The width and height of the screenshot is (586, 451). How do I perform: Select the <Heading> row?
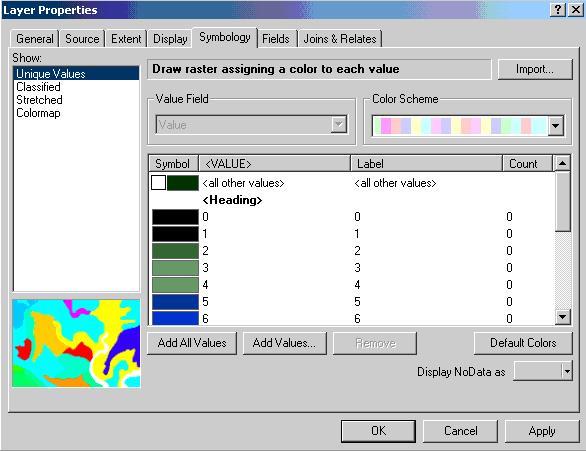coord(232,200)
